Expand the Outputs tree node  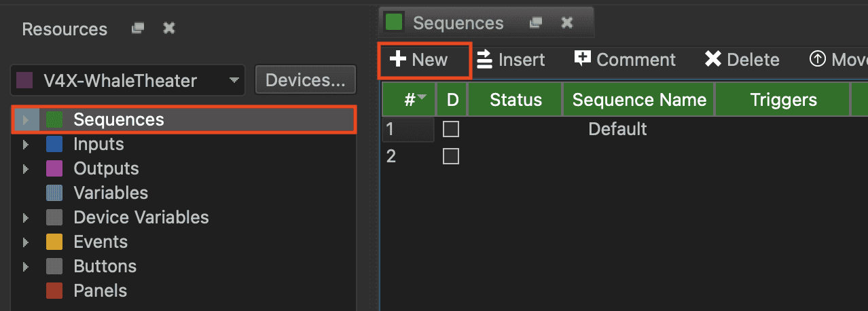(x=26, y=168)
